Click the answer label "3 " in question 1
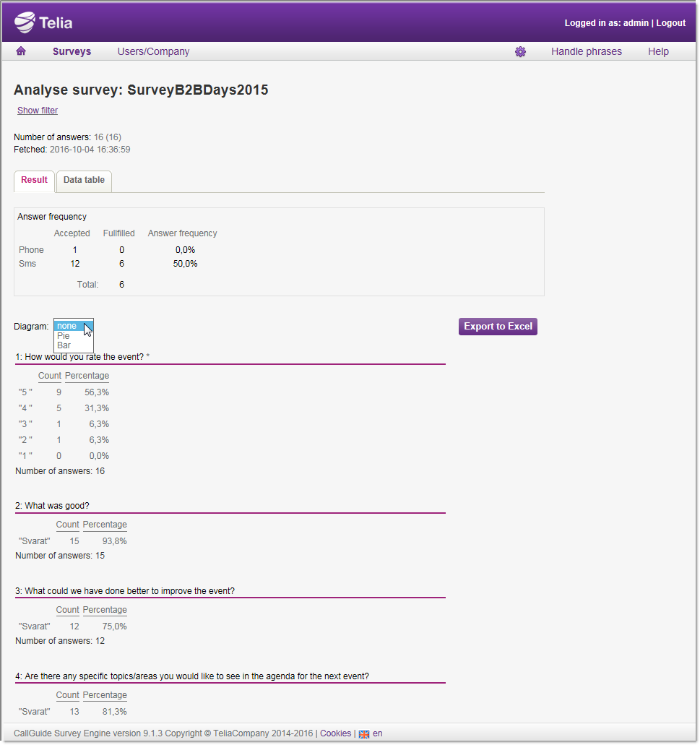This screenshot has width=700, height=745. pos(25,424)
